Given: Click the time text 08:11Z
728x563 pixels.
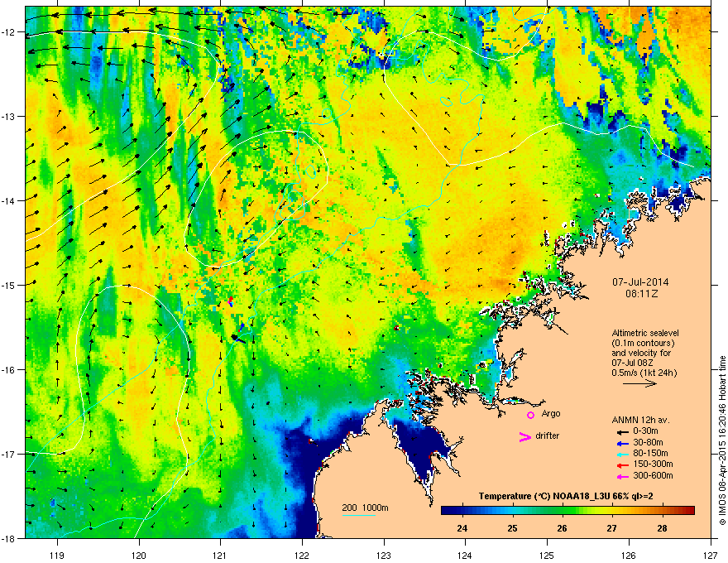Looking at the screenshot, I should pos(642,294).
